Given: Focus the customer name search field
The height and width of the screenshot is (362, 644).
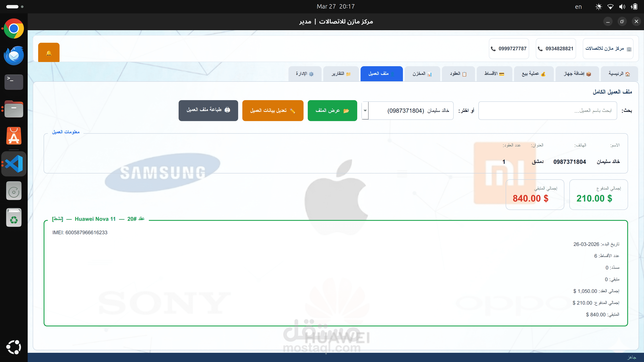Looking at the screenshot, I should click(x=548, y=111).
